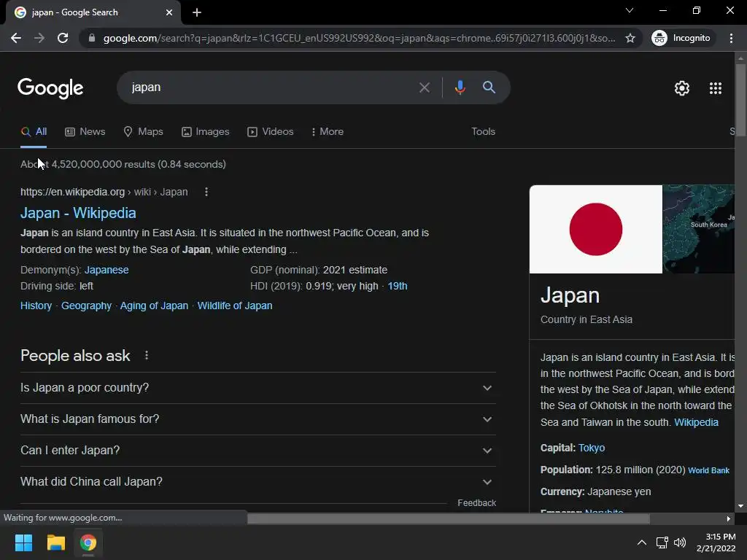Screen dimensions: 747x560
Task: Expand 'Is Japan a poor country?'
Action: pyautogui.click(x=258, y=388)
